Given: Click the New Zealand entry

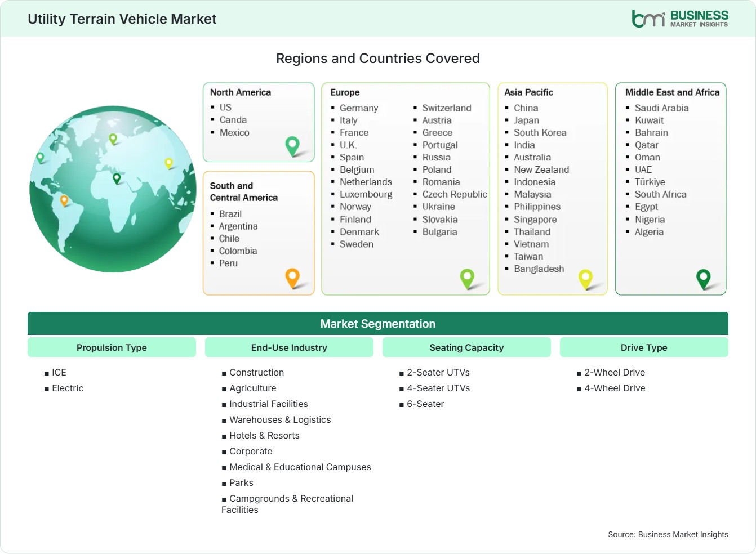Looking at the screenshot, I should point(541,169).
